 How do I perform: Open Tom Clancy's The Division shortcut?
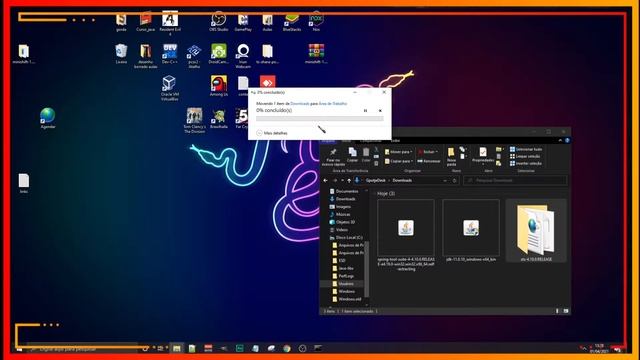(x=194, y=120)
